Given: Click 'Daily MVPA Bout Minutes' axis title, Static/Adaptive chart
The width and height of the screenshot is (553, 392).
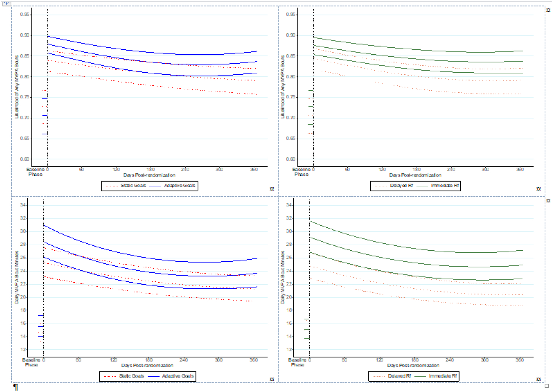Looking at the screenshot, I should (x=16, y=277).
